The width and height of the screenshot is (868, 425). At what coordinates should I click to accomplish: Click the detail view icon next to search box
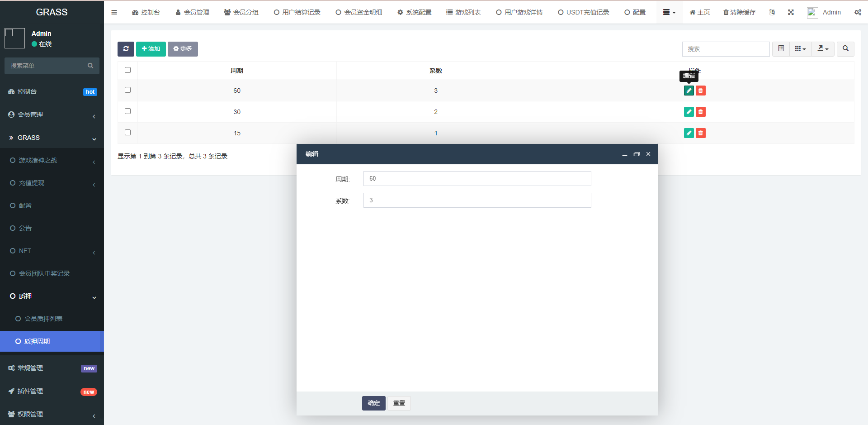click(x=780, y=49)
